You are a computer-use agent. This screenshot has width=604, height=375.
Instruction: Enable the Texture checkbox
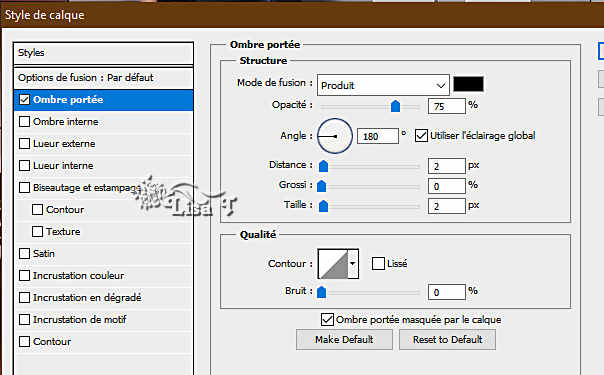click(37, 231)
